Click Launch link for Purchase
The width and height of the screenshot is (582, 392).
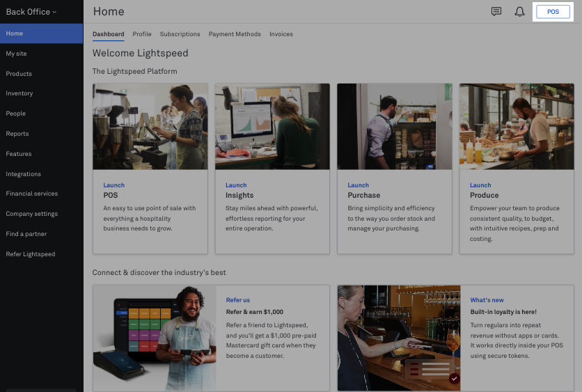coord(358,185)
